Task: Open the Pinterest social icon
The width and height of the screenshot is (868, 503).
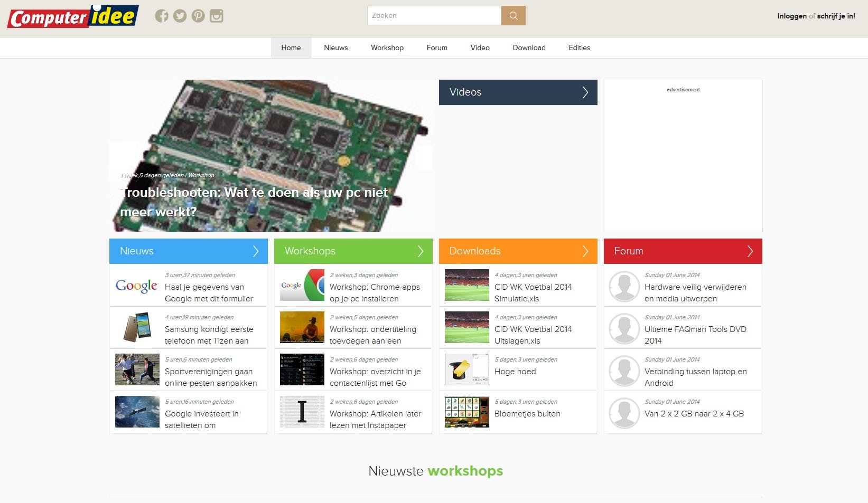Action: click(x=198, y=16)
